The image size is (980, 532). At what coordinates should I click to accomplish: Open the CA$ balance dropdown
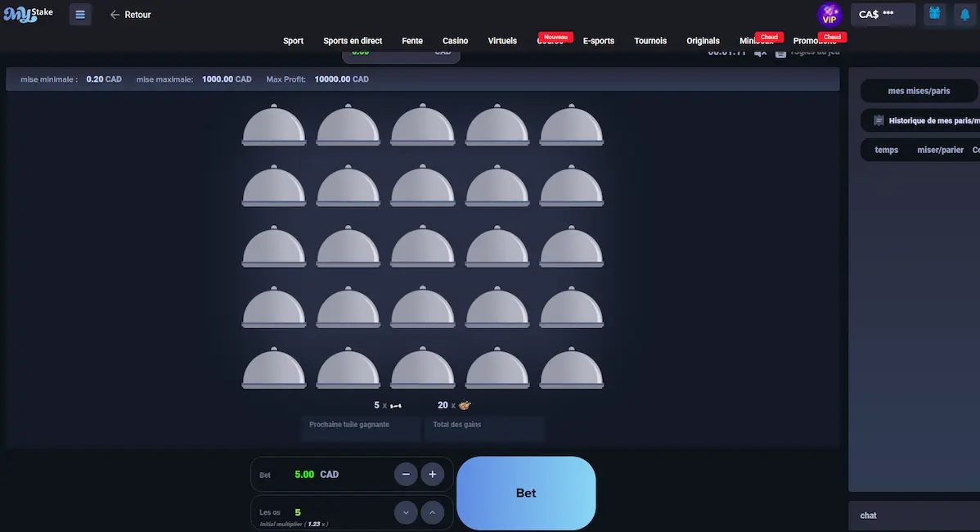[x=883, y=15]
